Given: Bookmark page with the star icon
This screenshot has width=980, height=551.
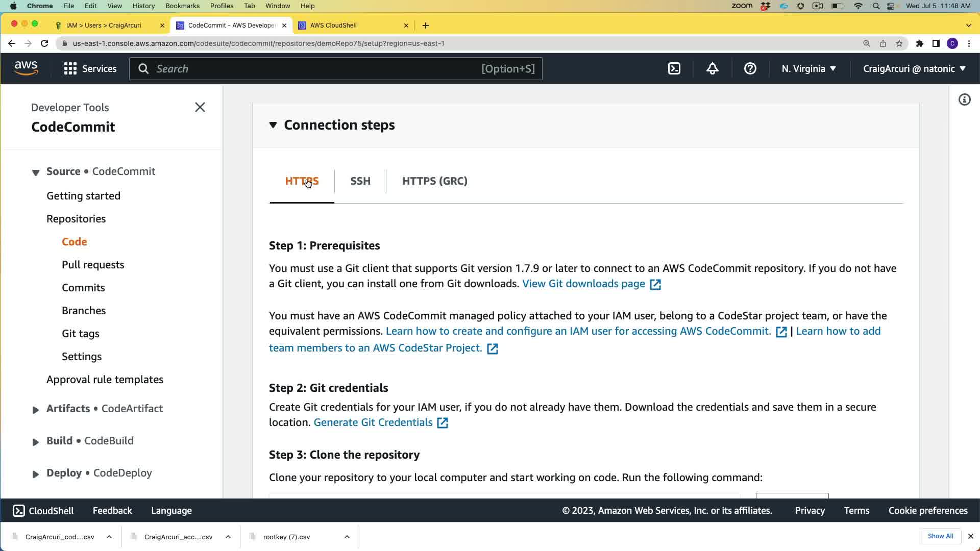Looking at the screenshot, I should 899,43.
